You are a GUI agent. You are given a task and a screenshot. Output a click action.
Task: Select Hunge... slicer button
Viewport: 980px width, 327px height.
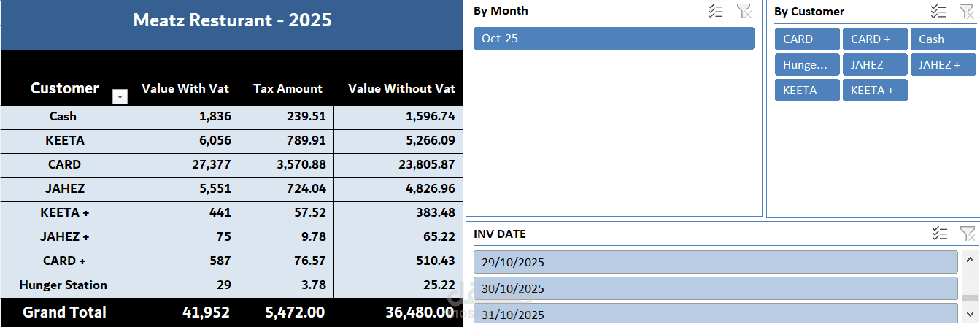[x=807, y=65]
